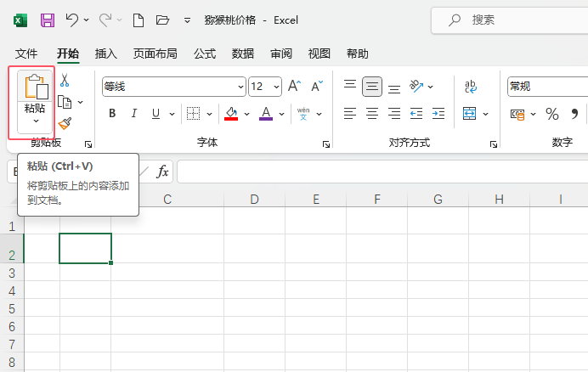Switch to the 插入 tab
The width and height of the screenshot is (588, 372).
(106, 54)
